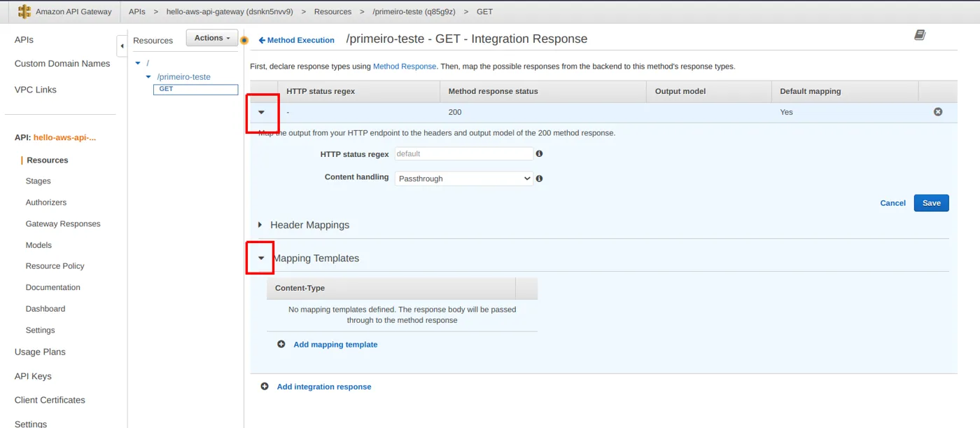Screen dimensions: 980x428
Task: Open VPC Links section
Action: tap(36, 90)
